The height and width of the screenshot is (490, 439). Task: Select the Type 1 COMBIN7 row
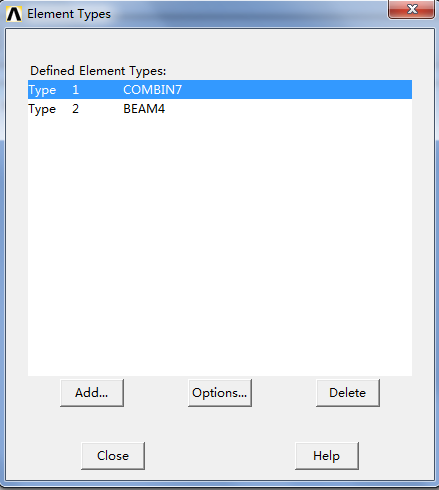pyautogui.click(x=220, y=89)
